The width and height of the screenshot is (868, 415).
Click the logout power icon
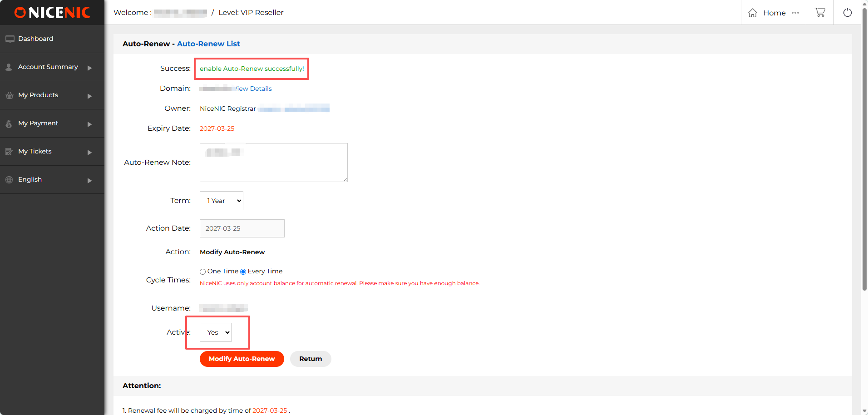pyautogui.click(x=848, y=12)
